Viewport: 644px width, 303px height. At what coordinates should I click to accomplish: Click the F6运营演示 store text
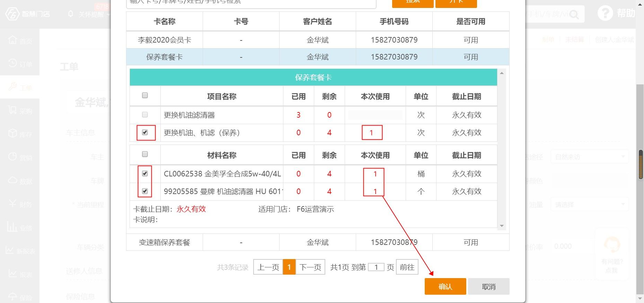315,209
